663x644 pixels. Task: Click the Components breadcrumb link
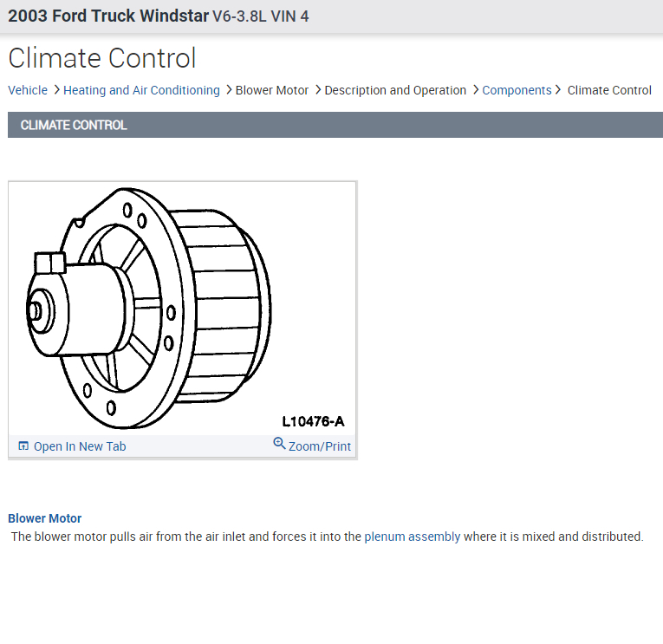(517, 90)
